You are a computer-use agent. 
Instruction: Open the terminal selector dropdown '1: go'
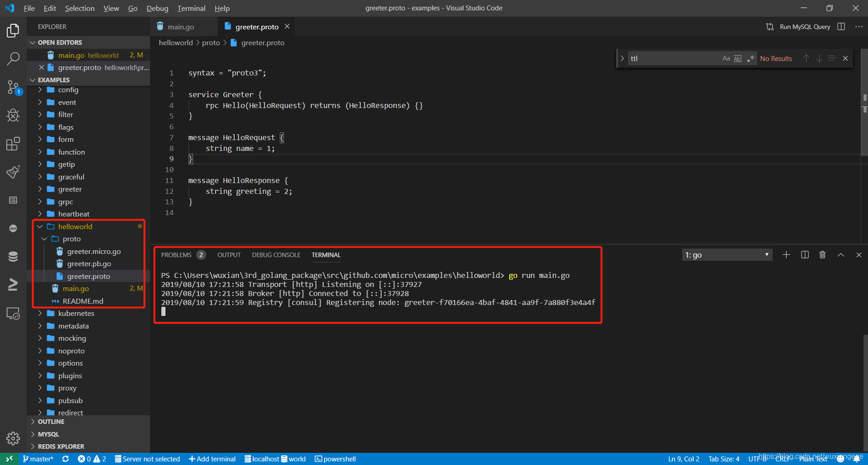pos(727,255)
